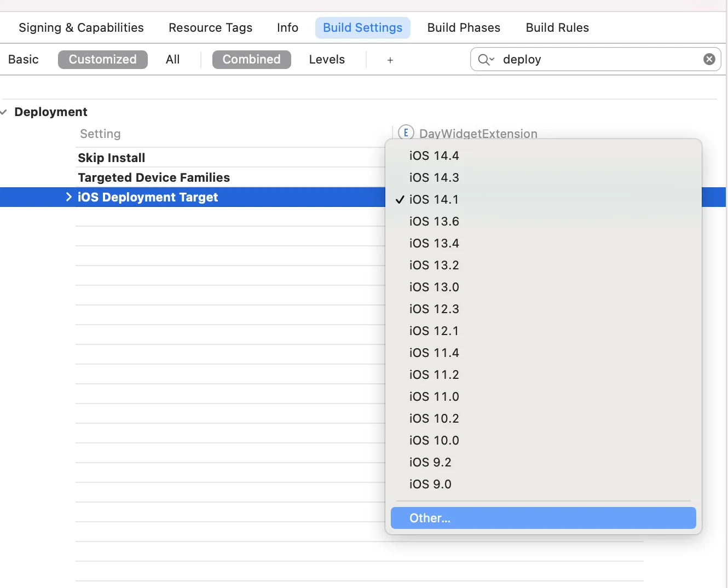The image size is (728, 588).
Task: Go to the Build Phases tab
Action: point(464,28)
